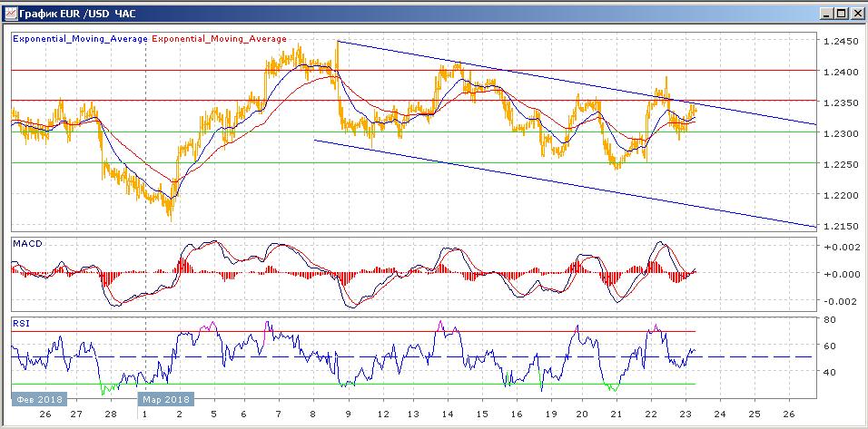Click the date label 19 on the time axis
868x429 pixels.
point(550,414)
